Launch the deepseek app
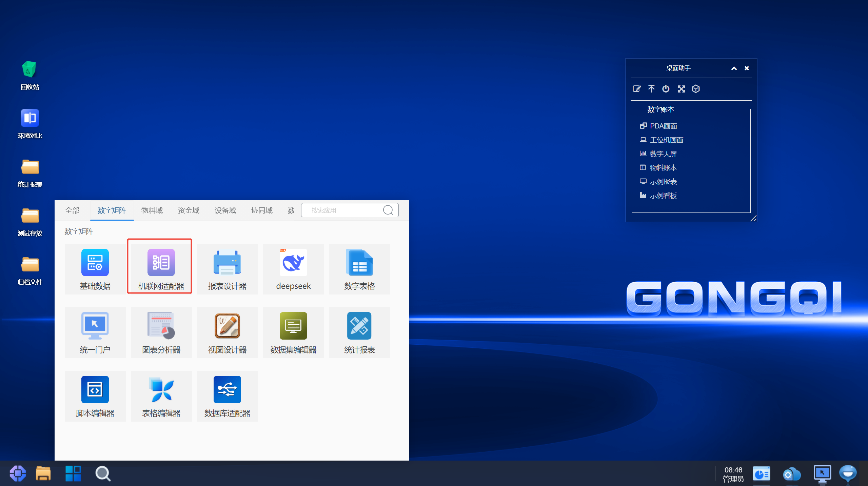Image resolution: width=868 pixels, height=486 pixels. pyautogui.click(x=293, y=269)
